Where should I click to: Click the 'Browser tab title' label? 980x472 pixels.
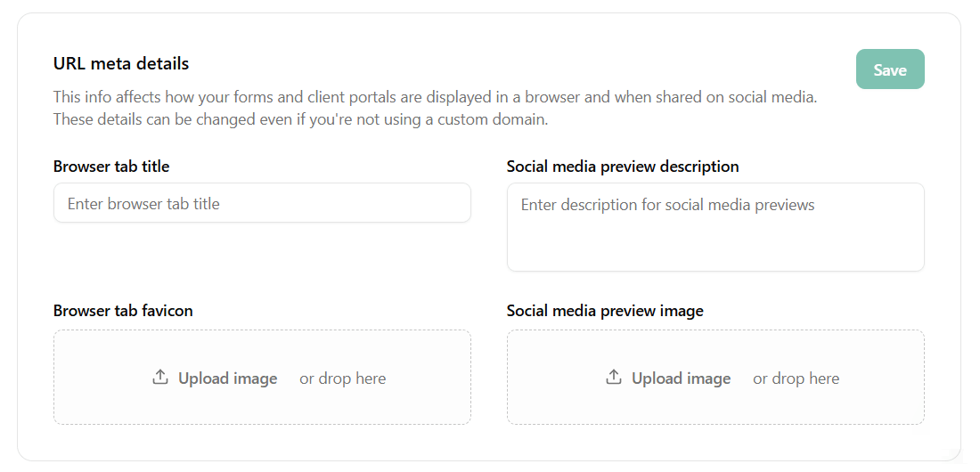coord(111,167)
